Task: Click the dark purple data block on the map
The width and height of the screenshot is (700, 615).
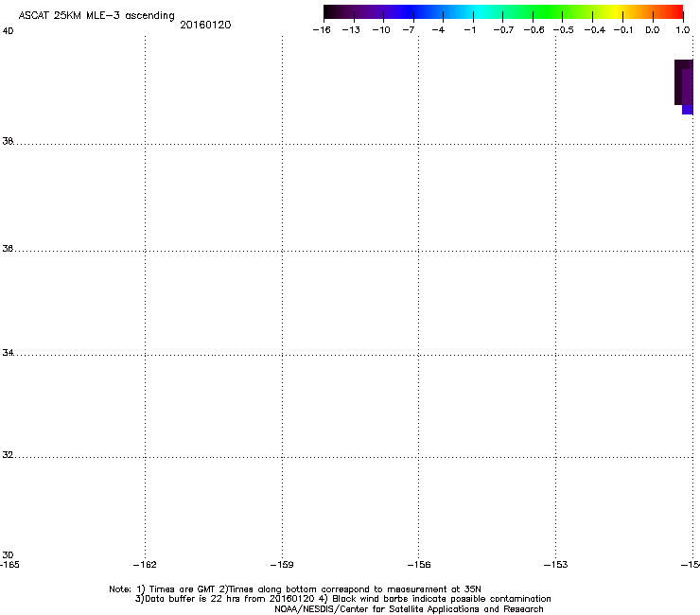Action: click(x=684, y=82)
